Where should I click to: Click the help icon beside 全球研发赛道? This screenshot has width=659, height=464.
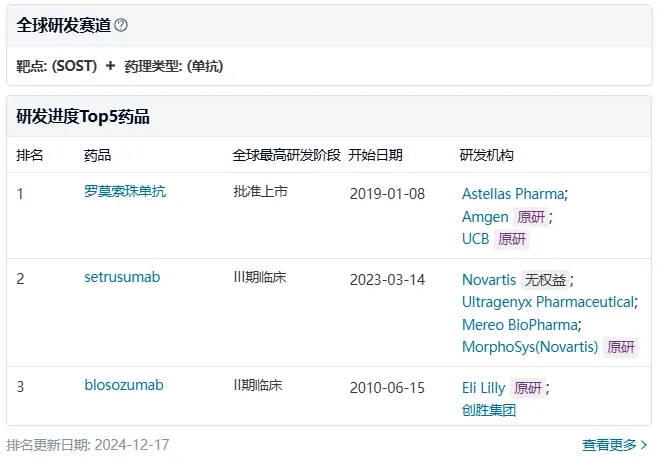point(121,26)
